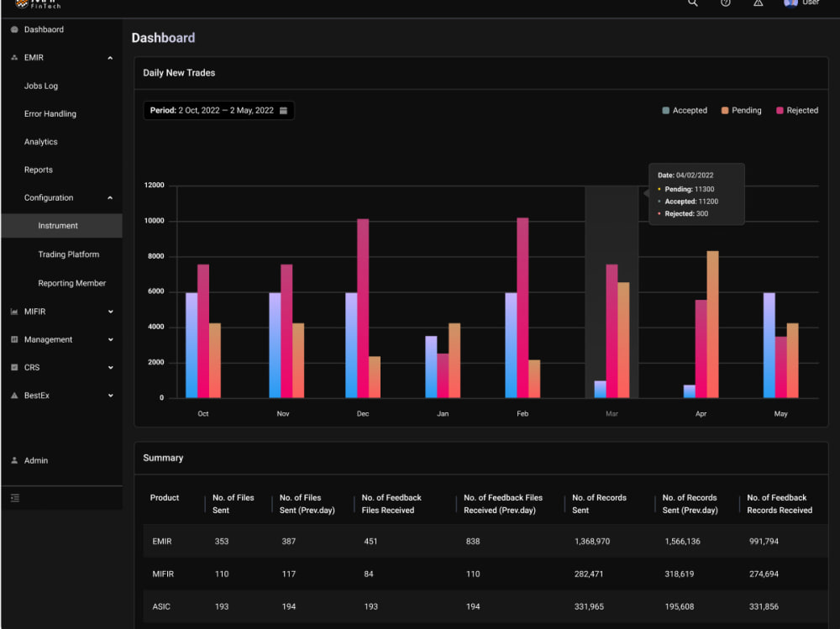
Task: Sort by No. of Records Sent header
Action: click(599, 504)
